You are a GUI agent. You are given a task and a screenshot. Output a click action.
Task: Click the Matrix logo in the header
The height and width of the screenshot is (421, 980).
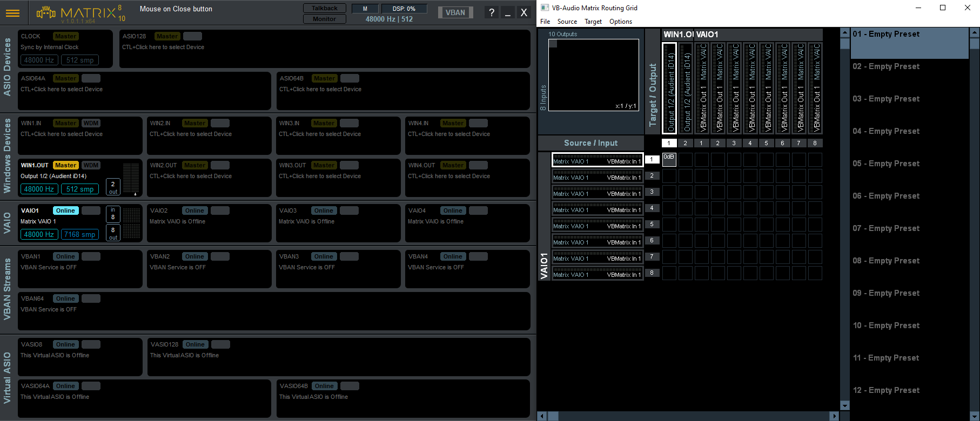(80, 13)
